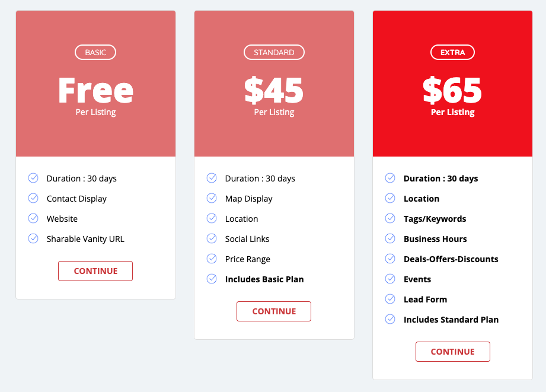This screenshot has width=546, height=392.
Task: Click the checkmark icon beside Tags/Keywords
Action: (390, 218)
